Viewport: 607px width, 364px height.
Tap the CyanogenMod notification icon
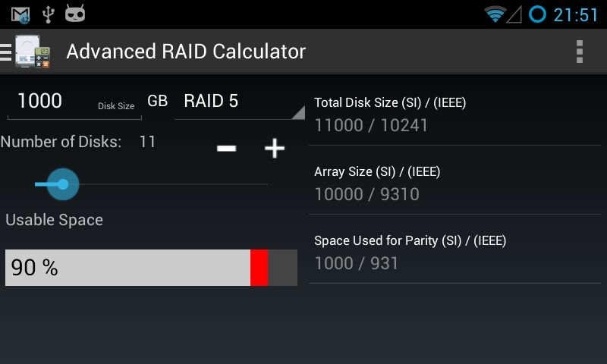click(x=74, y=14)
